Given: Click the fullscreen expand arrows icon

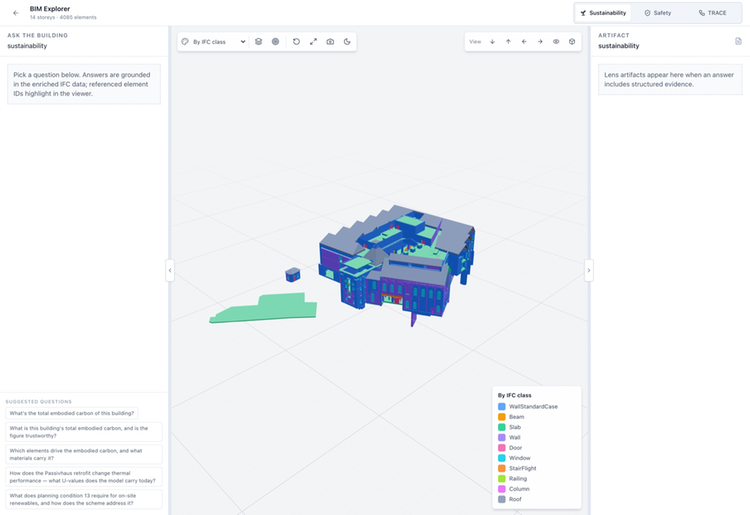Looking at the screenshot, I should click(x=313, y=42).
